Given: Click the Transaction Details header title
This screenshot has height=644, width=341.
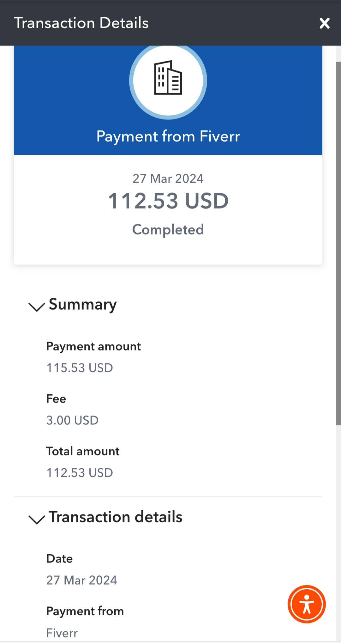Looking at the screenshot, I should point(81,23).
